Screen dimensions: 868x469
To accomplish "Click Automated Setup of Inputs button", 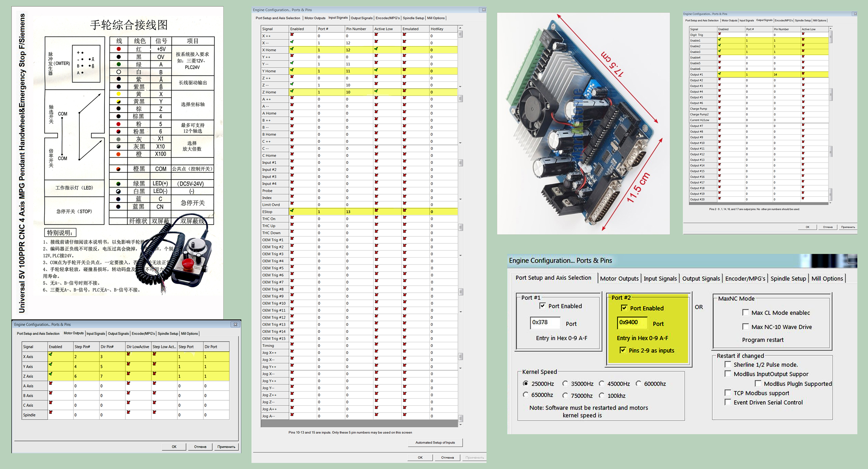I will [x=435, y=442].
